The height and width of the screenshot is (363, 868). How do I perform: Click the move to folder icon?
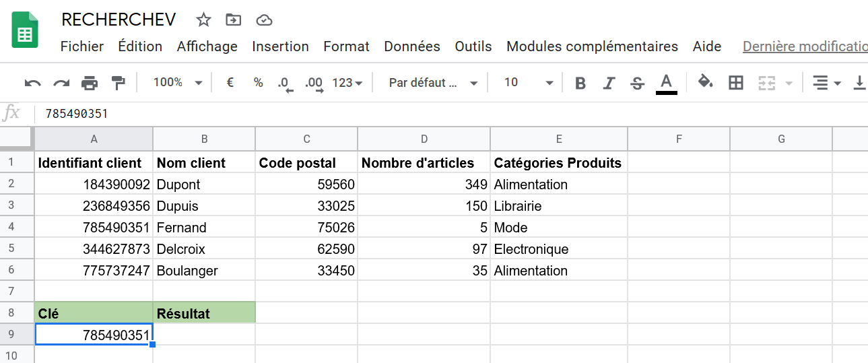click(233, 20)
